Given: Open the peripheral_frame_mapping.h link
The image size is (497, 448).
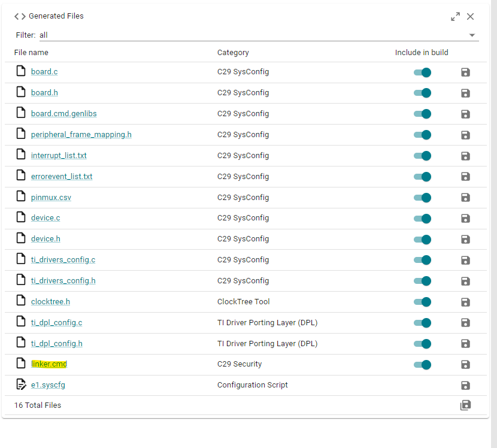Looking at the screenshot, I should (x=81, y=134).
